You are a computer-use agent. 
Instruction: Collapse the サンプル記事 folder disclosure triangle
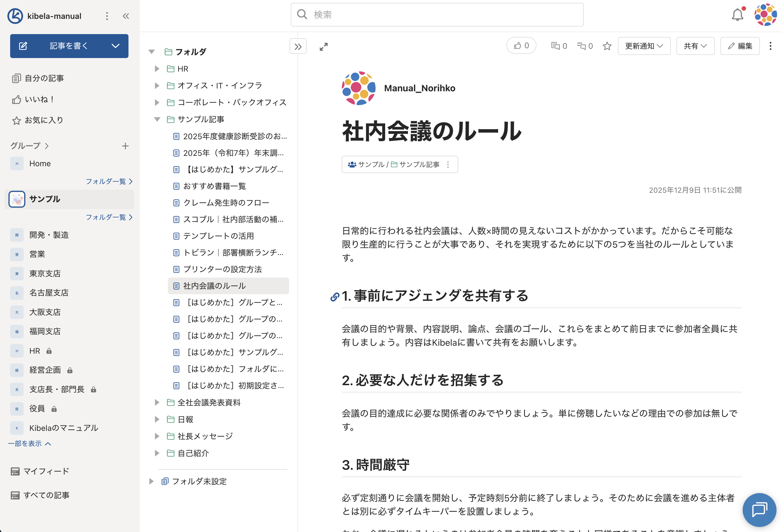pyautogui.click(x=157, y=119)
